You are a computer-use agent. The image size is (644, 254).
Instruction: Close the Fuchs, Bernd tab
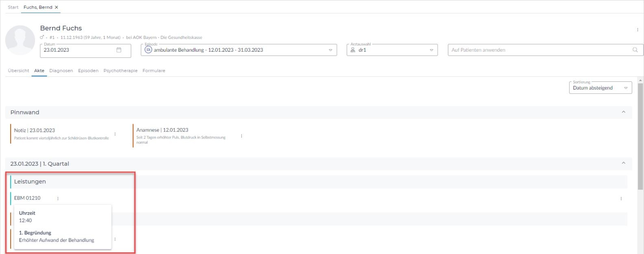click(x=57, y=7)
